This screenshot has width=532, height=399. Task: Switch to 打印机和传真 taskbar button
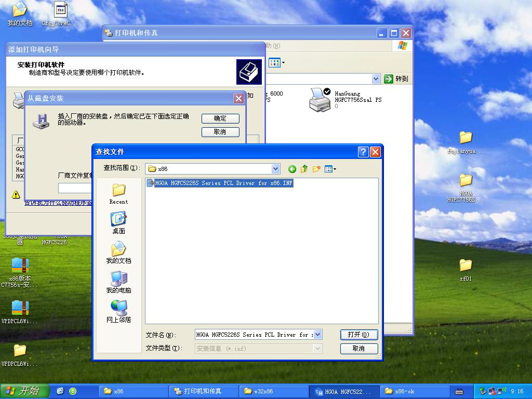click(x=204, y=391)
